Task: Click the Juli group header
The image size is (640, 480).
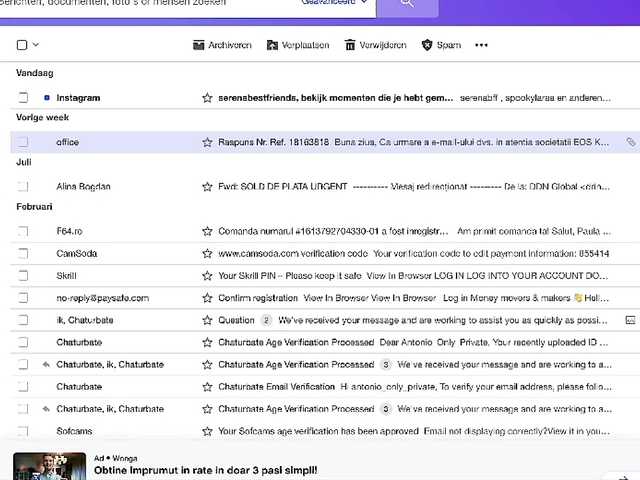Action: click(24, 162)
